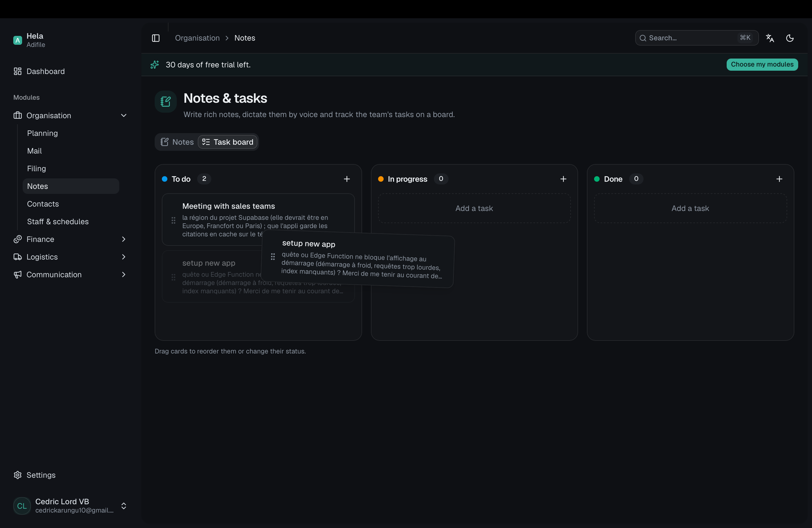812x528 pixels.
Task: Click the blue To do status dot
Action: tap(164, 179)
